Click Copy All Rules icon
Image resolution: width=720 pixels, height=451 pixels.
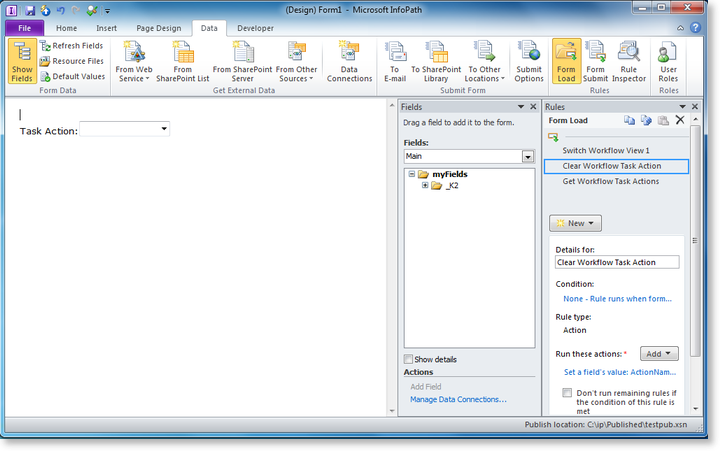pos(646,120)
